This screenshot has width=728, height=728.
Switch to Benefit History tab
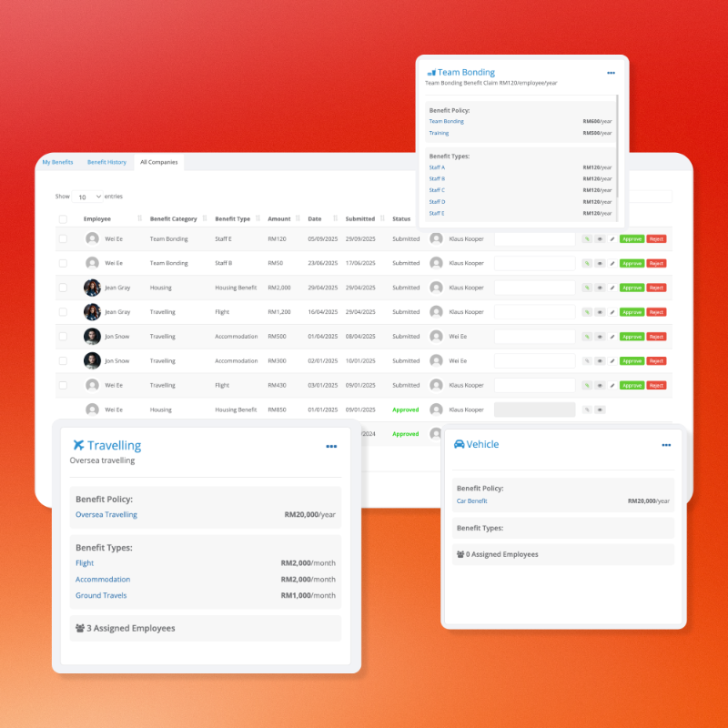[x=106, y=162]
